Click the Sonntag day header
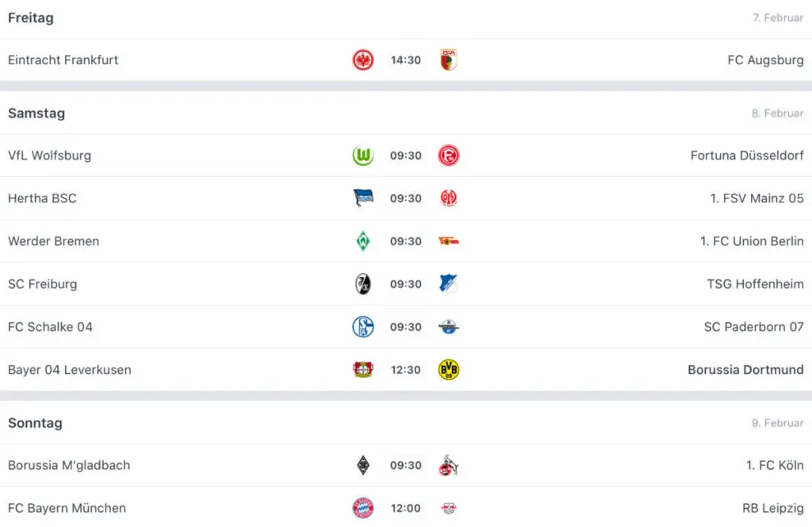 [35, 423]
